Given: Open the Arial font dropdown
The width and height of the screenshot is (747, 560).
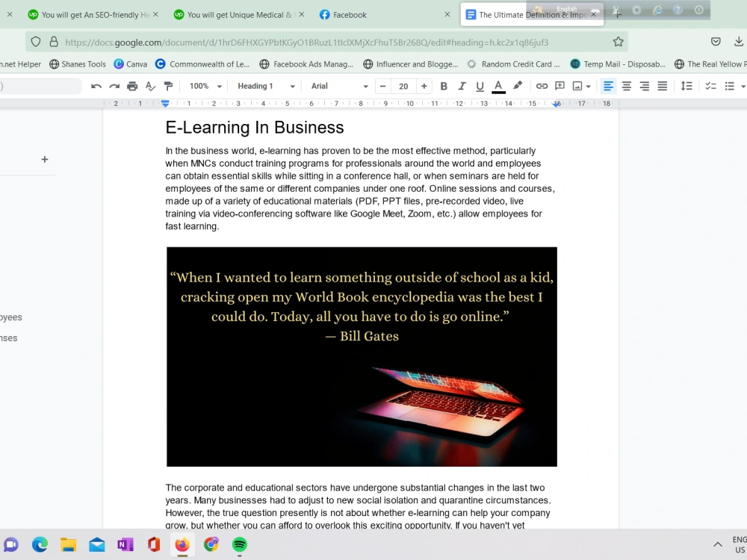Looking at the screenshot, I should click(339, 86).
